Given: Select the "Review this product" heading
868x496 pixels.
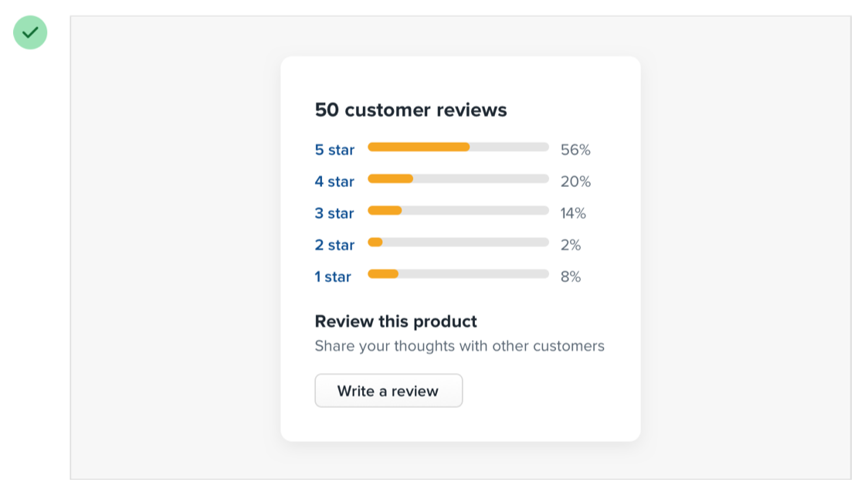Looking at the screenshot, I should click(x=395, y=321).
